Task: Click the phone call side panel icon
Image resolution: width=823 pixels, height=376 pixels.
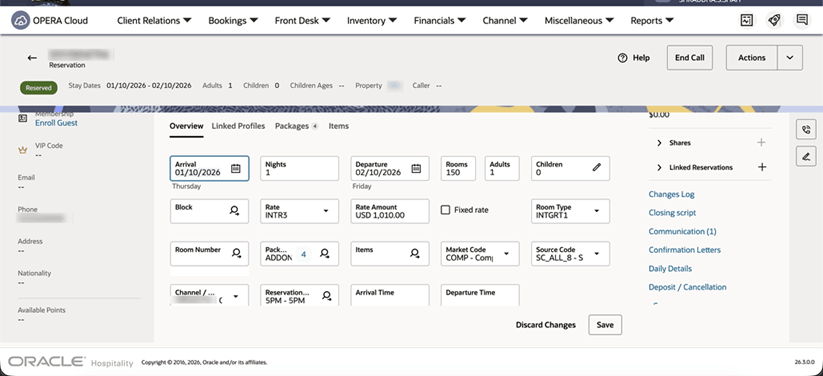Action: 806,129
